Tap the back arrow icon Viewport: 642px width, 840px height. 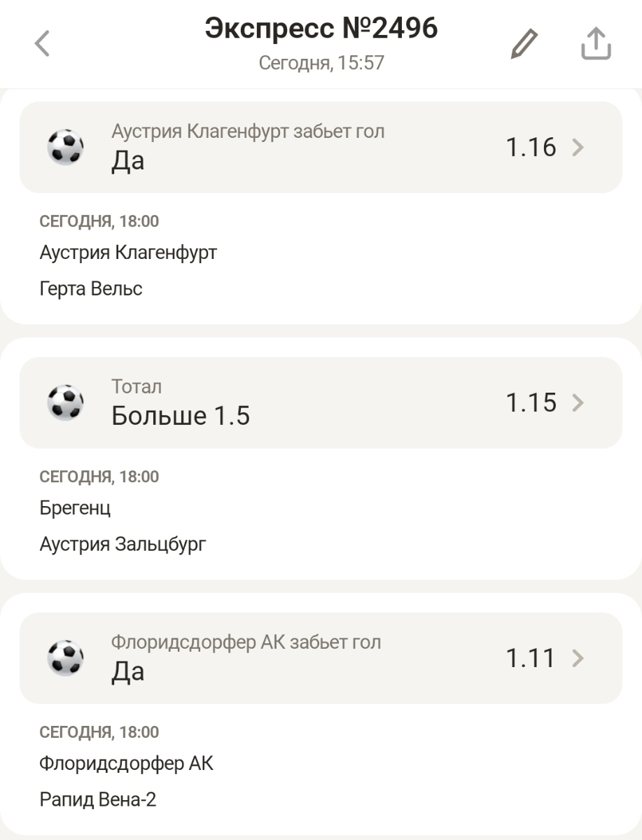[x=43, y=43]
